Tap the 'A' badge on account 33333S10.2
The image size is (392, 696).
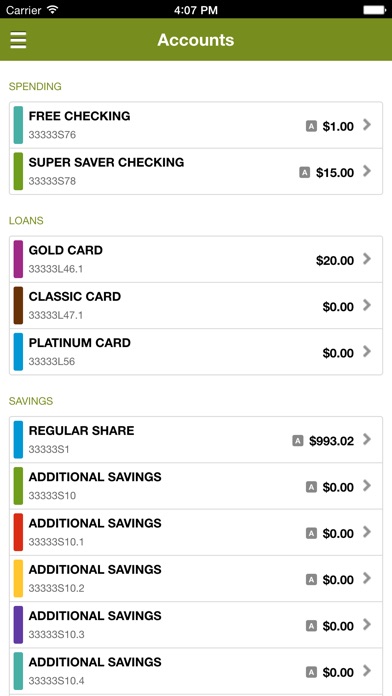tap(312, 580)
